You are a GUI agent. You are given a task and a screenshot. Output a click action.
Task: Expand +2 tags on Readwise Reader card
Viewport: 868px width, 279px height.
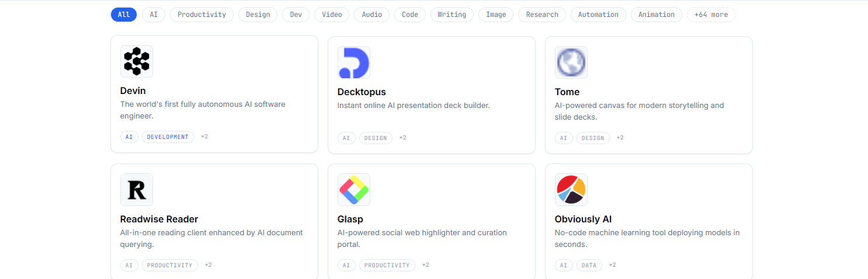click(x=208, y=265)
